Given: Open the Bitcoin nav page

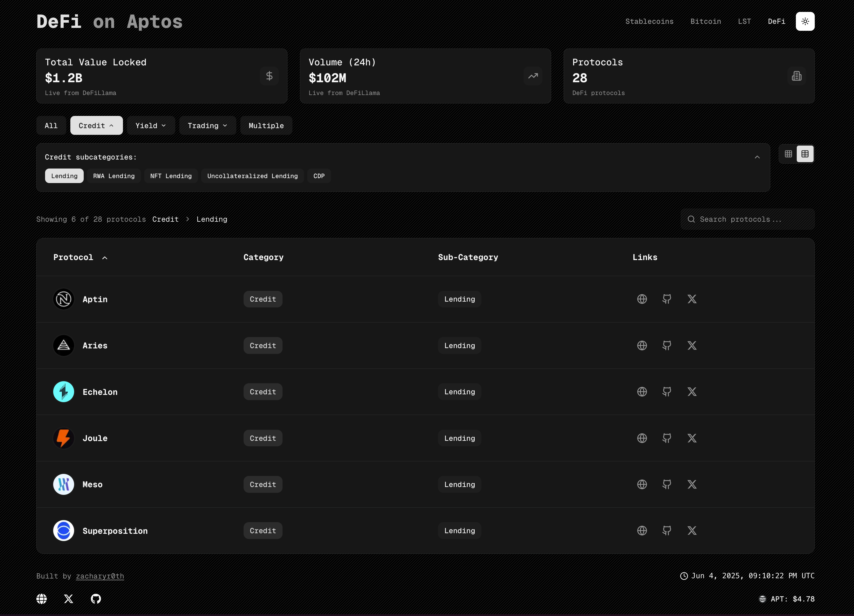Looking at the screenshot, I should click(706, 22).
